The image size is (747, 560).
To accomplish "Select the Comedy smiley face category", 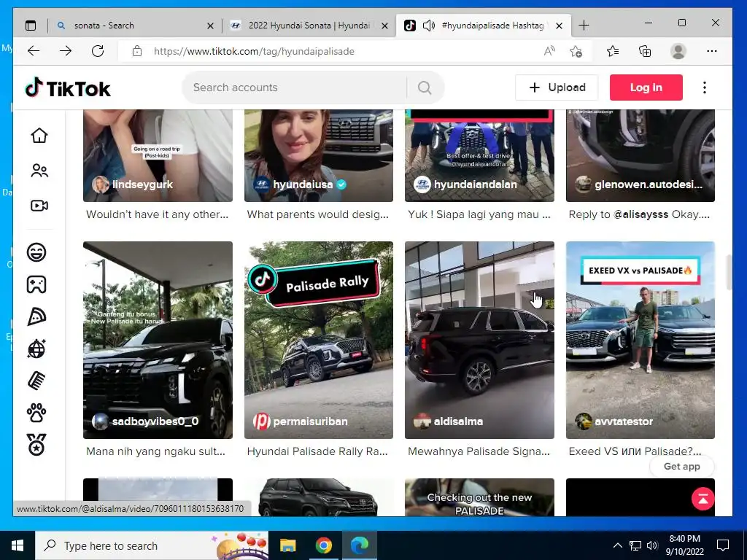I will click(x=36, y=252).
